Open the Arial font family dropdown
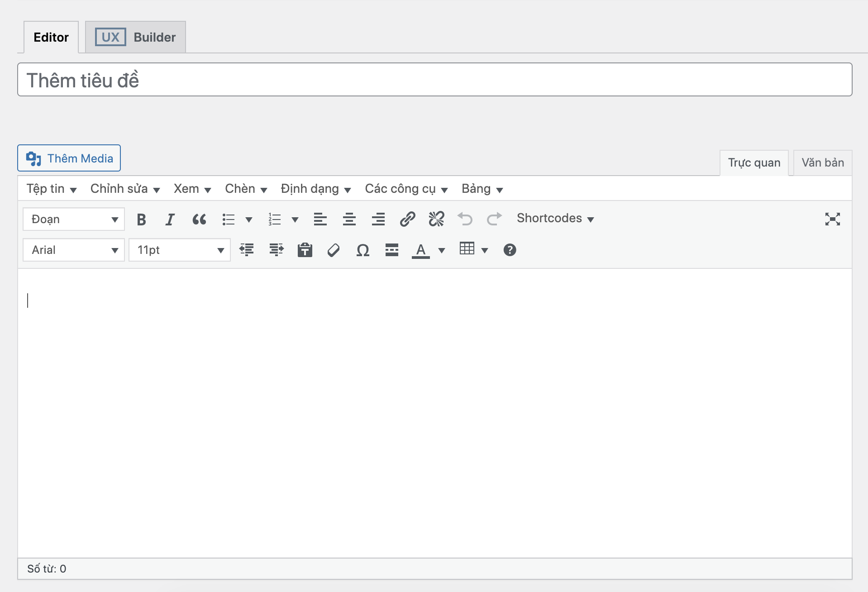The height and width of the screenshot is (592, 868). click(x=74, y=250)
